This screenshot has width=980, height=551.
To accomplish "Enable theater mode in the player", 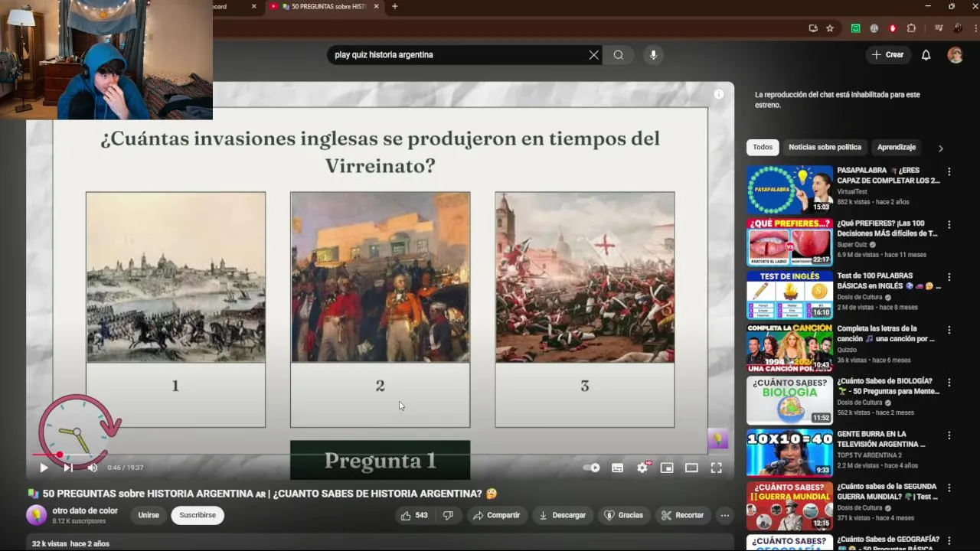I will pyautogui.click(x=691, y=468).
